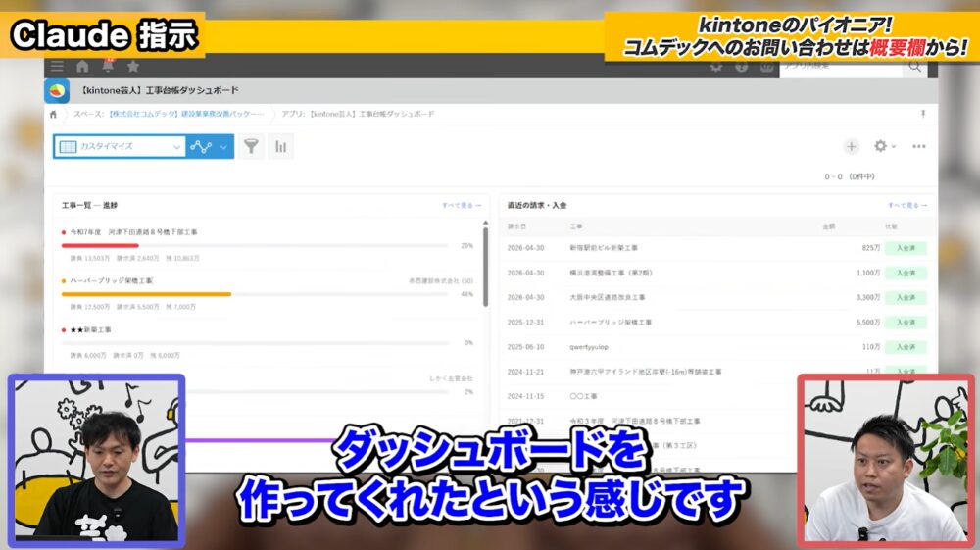Click the search magnifier in header
Image resolution: width=980 pixels, height=550 pixels.
click(915, 67)
